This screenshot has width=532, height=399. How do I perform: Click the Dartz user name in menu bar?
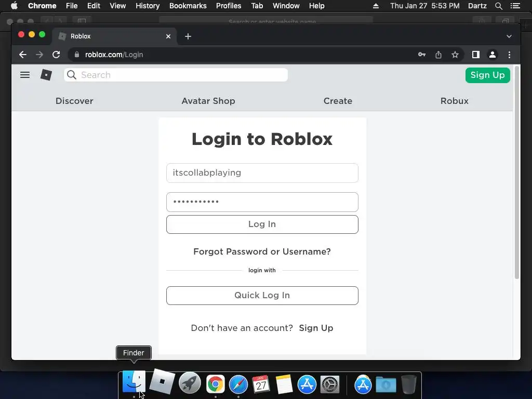(477, 6)
